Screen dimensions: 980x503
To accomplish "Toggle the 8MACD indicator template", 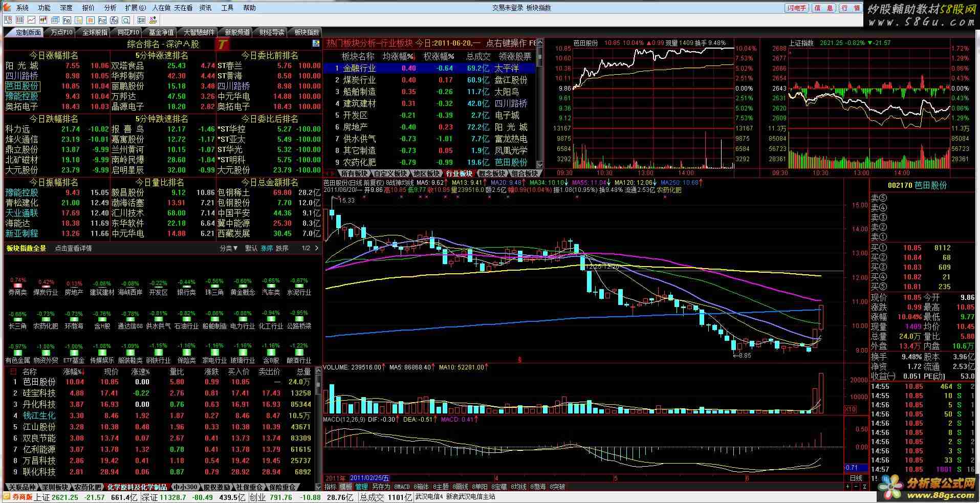I will tap(402, 487).
